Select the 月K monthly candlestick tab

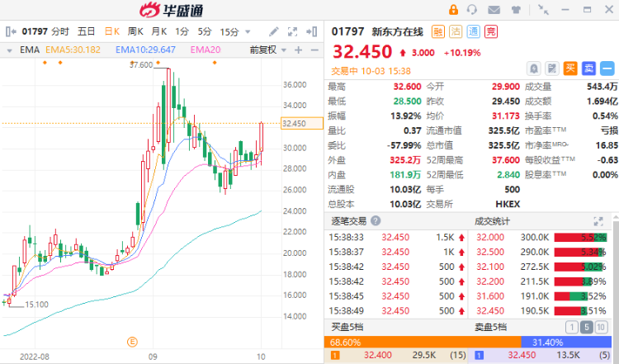click(x=158, y=31)
